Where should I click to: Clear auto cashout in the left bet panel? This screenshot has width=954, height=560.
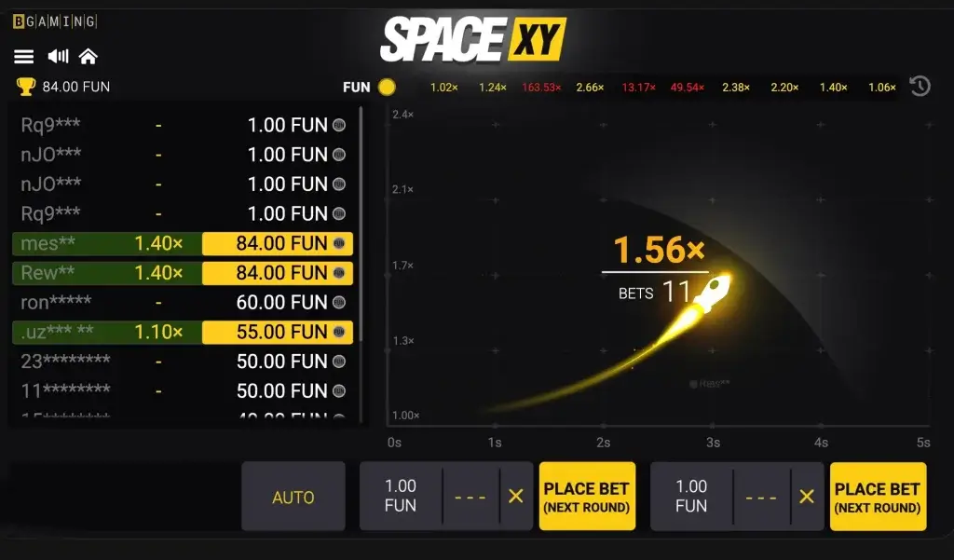[x=516, y=496]
